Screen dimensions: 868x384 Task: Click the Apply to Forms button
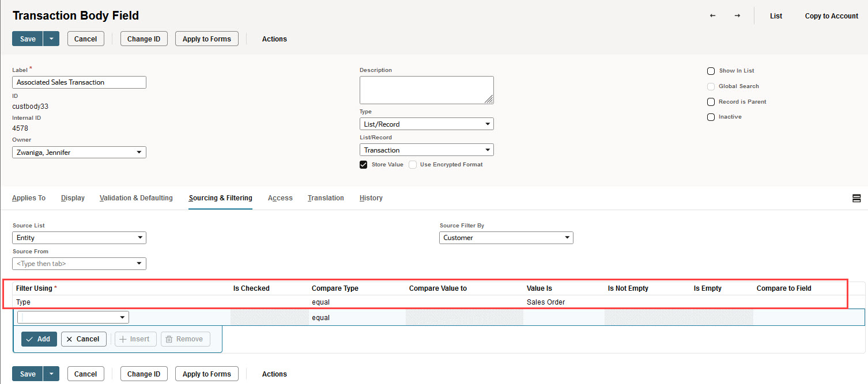(206, 39)
